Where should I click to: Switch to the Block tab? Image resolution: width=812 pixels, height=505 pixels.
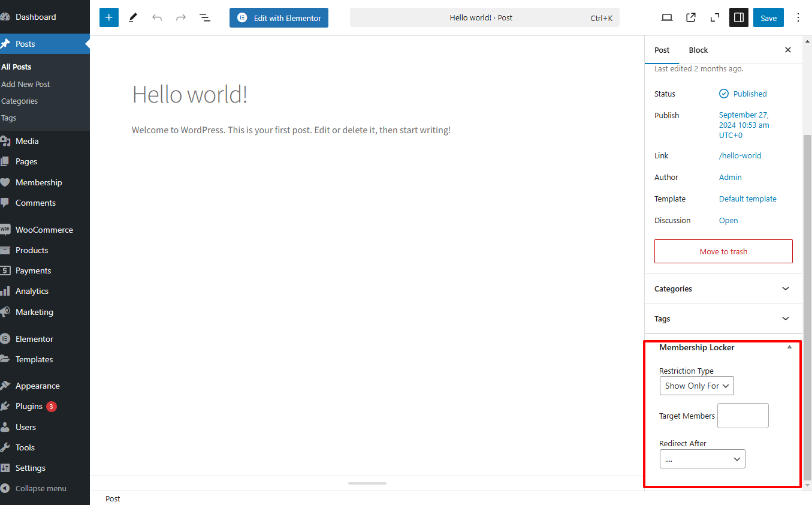(698, 50)
